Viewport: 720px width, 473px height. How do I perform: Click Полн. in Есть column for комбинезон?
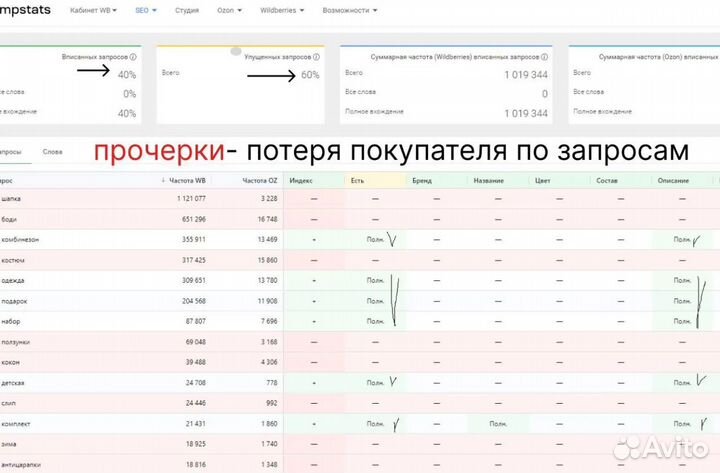coord(375,239)
